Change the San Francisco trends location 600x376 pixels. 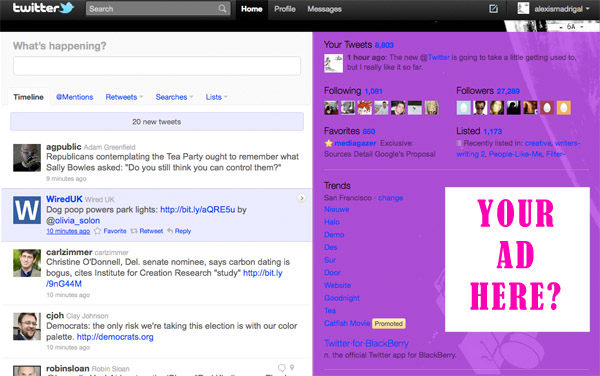point(390,198)
